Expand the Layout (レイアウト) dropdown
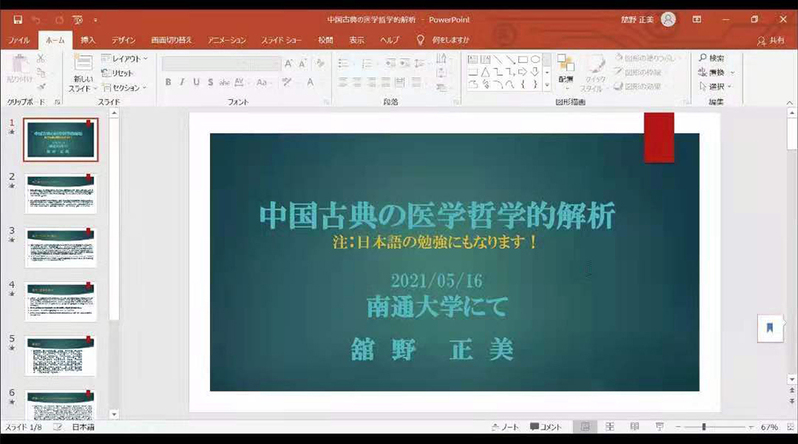798x444 pixels. click(x=127, y=59)
